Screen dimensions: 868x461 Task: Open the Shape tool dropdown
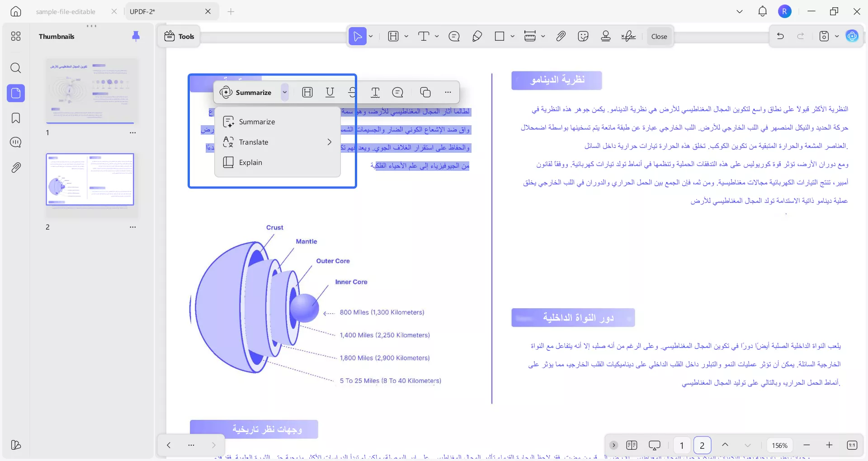tap(512, 36)
